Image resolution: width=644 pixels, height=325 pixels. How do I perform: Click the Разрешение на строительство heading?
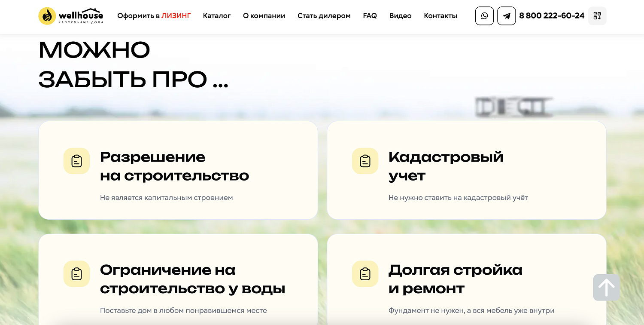[x=174, y=166]
